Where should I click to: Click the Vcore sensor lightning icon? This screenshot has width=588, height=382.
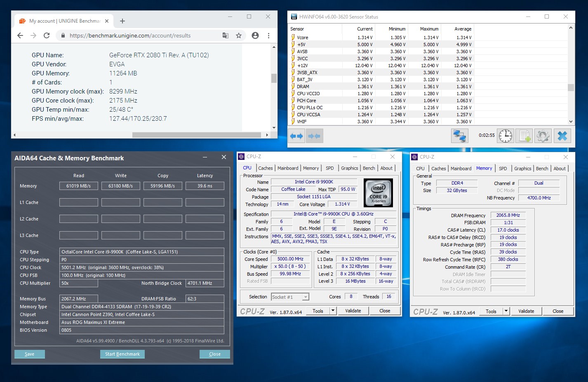[x=293, y=37]
